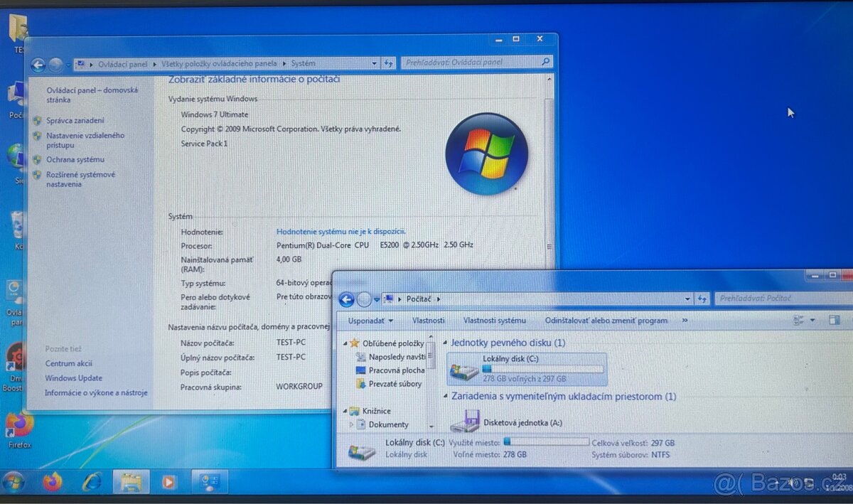This screenshot has width=853, height=504.
Task: Click Hodnotenie systému nie je k dispozícii
Action: [341, 231]
